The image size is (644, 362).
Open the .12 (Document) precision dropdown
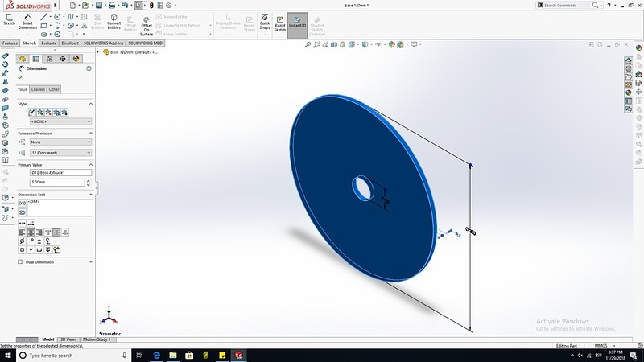pos(60,153)
